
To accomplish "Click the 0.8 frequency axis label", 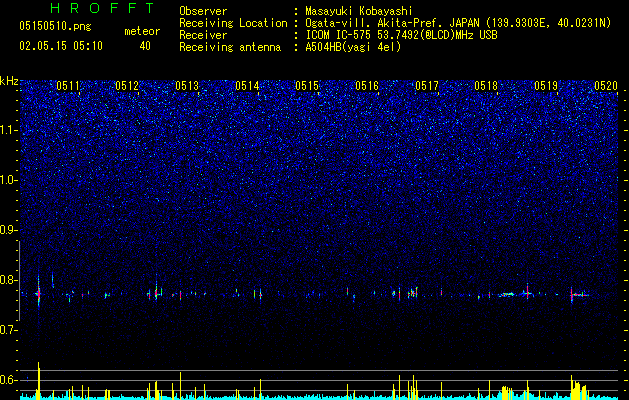I will (8, 280).
